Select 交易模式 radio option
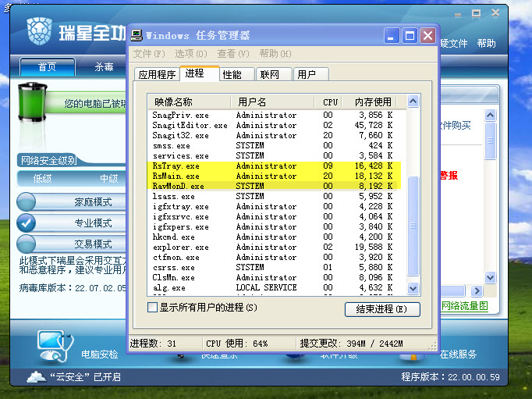 26,244
